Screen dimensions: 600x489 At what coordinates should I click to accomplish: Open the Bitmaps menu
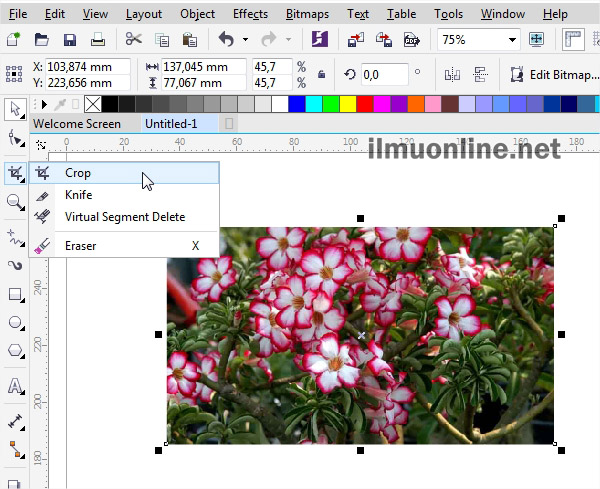point(308,14)
